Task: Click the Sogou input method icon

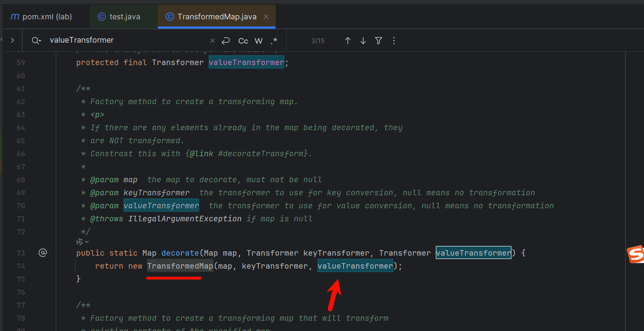Action: tap(635, 254)
